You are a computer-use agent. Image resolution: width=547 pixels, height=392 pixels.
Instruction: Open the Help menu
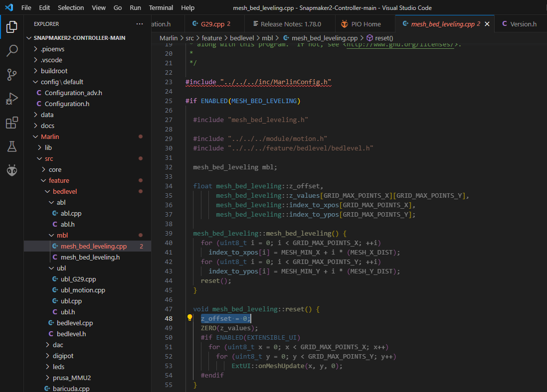pos(187,7)
